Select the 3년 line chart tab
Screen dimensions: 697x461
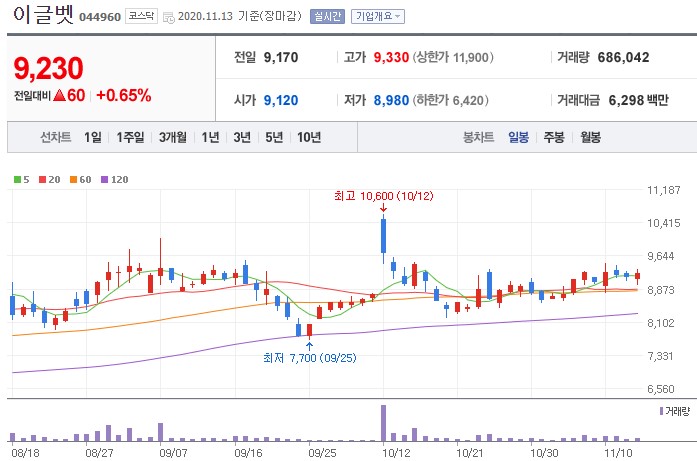(242, 137)
